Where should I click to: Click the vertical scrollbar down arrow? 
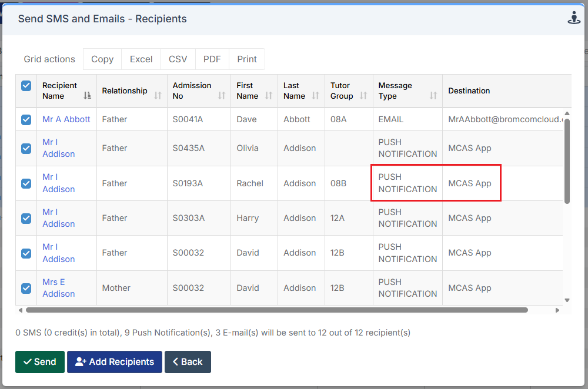[x=567, y=300]
